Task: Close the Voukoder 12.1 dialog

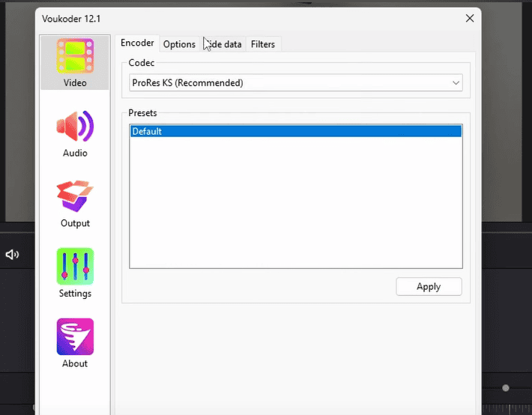Action: pos(470,18)
